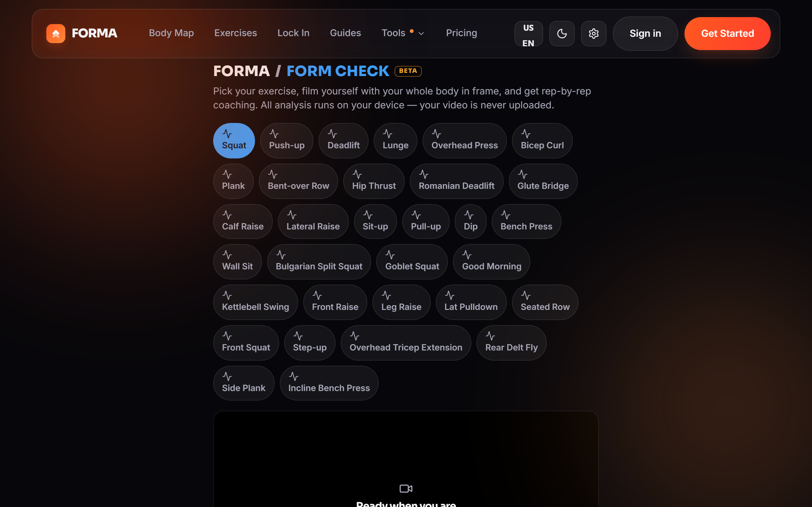Click the Get Started button
Viewport: 812px width, 507px height.
[x=727, y=33]
